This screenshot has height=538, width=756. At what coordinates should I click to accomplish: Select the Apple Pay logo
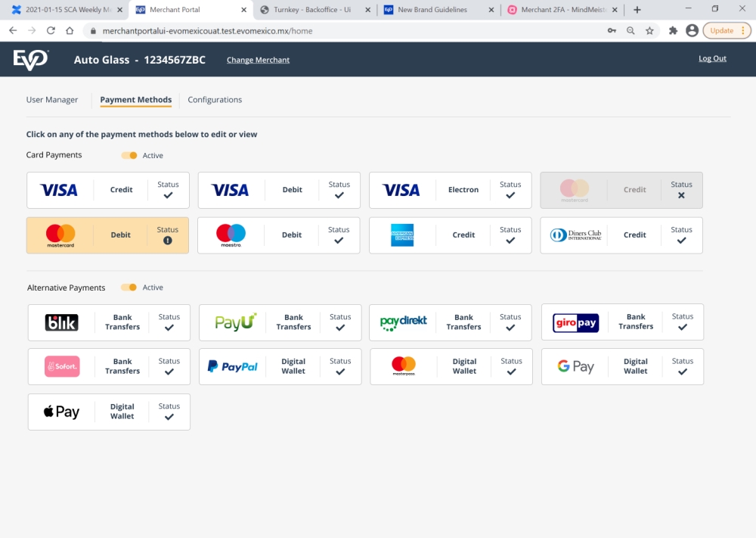[61, 412]
